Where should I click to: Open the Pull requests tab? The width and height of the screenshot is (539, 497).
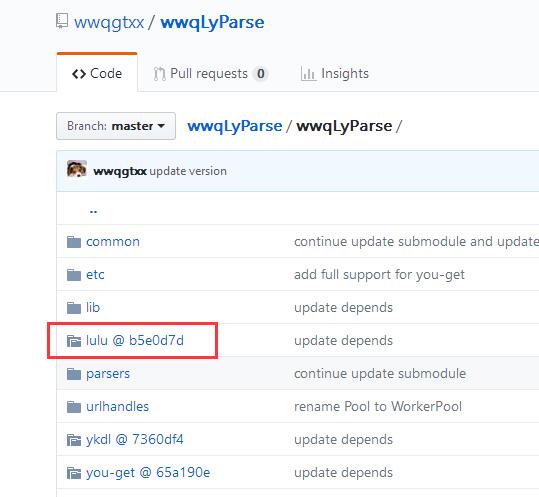(210, 74)
